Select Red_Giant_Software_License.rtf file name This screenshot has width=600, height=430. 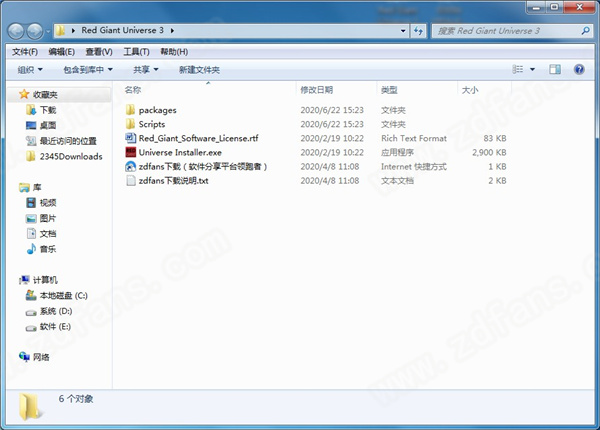(198, 138)
